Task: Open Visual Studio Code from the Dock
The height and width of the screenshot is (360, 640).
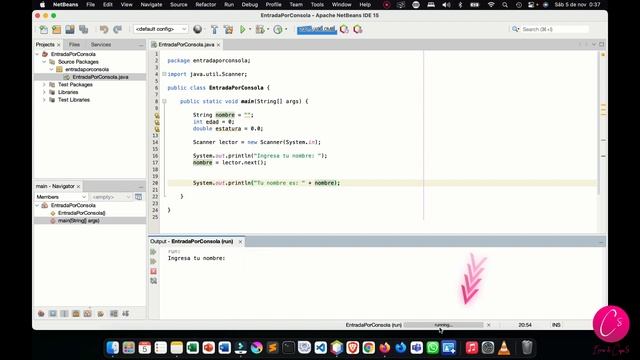Action: coord(321,347)
